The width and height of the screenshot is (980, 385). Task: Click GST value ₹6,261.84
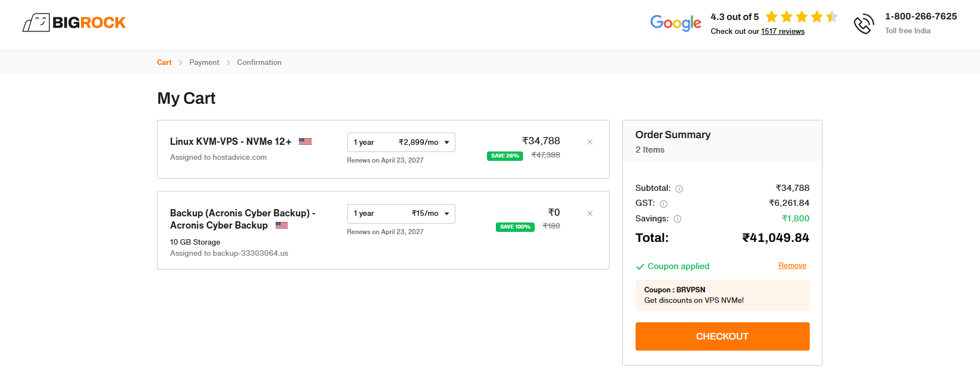[789, 203]
